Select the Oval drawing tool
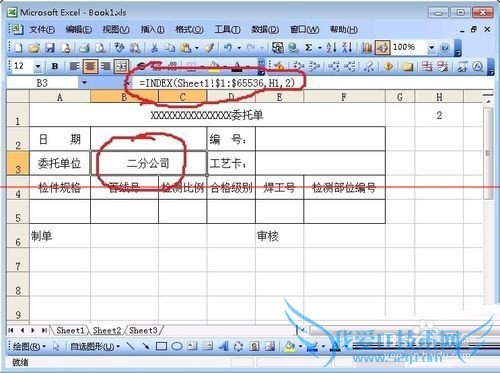The height and width of the screenshot is (373, 500). (x=177, y=346)
